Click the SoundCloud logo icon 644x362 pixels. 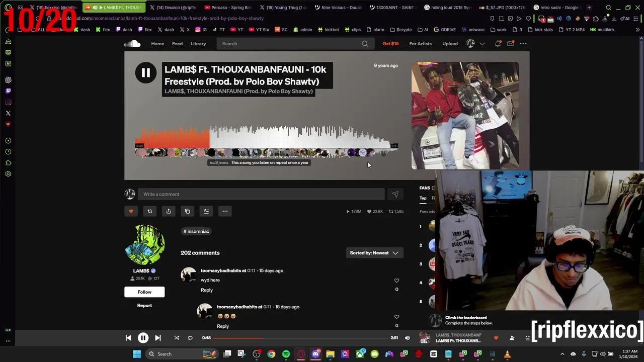(x=132, y=44)
